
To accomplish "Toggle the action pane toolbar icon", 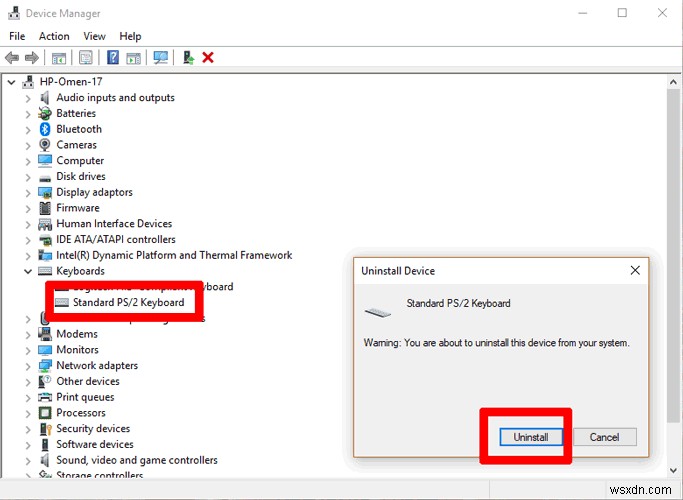I will (x=133, y=57).
